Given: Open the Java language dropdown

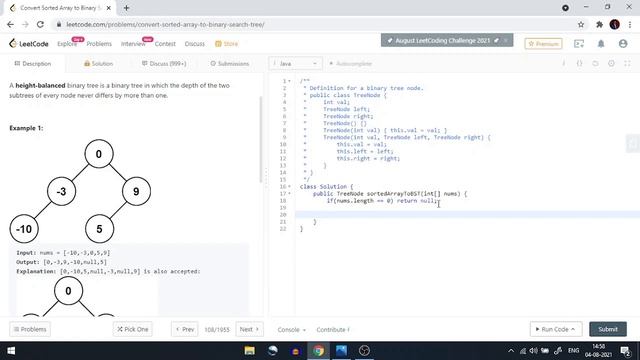Looking at the screenshot, I should tap(296, 64).
